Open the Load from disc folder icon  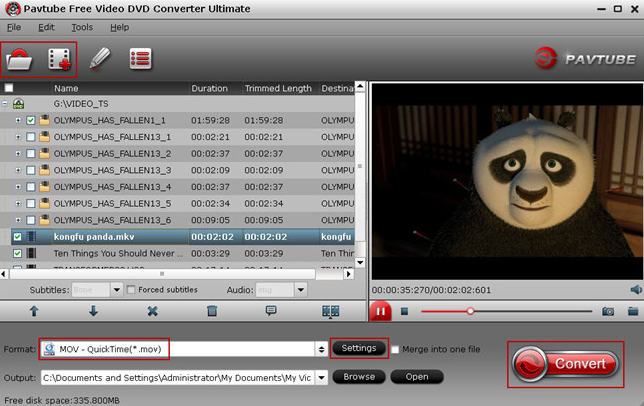tap(19, 60)
